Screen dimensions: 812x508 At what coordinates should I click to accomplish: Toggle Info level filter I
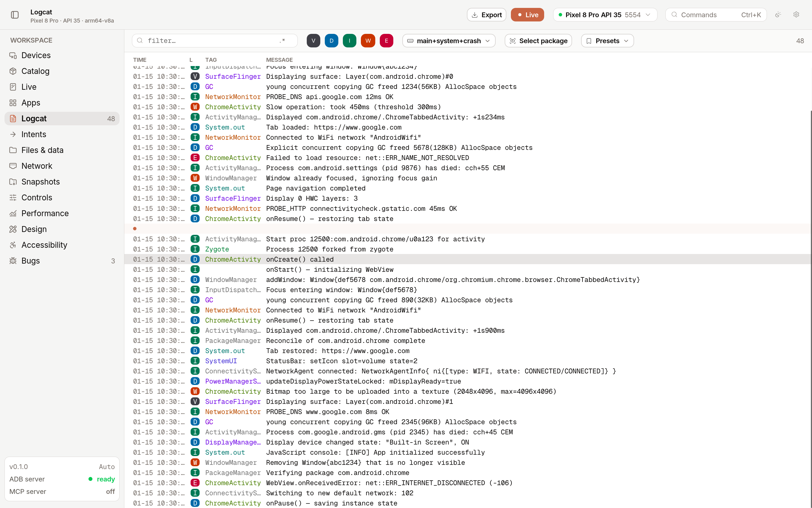point(350,41)
